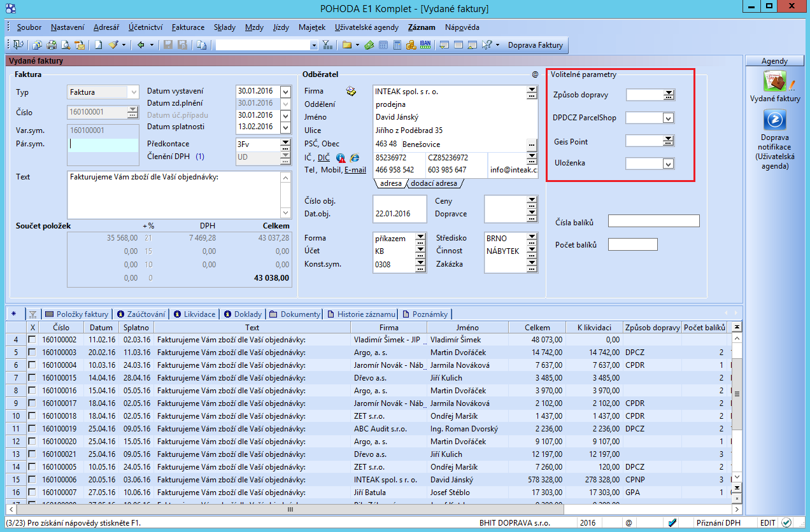Open address book icon next to Firma
The image size is (810, 532).
[351, 91]
